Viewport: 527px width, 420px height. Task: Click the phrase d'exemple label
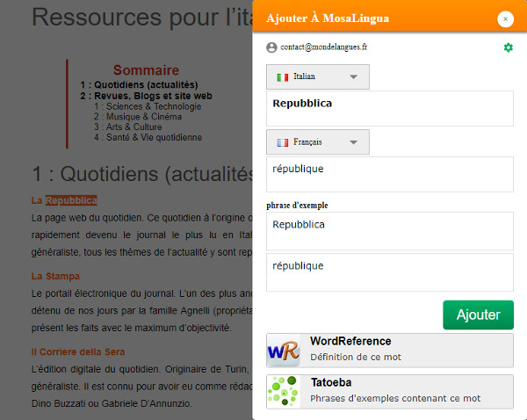coord(297,205)
